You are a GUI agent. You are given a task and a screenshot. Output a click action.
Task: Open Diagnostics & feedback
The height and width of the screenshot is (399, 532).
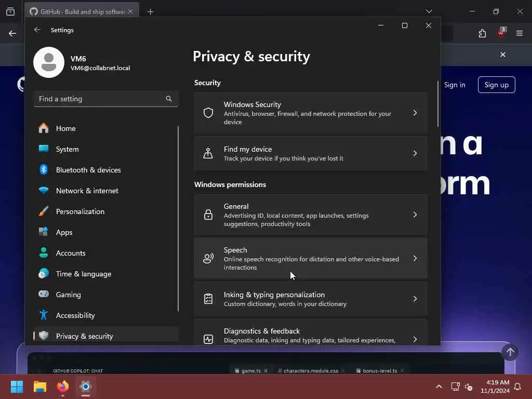(311, 332)
